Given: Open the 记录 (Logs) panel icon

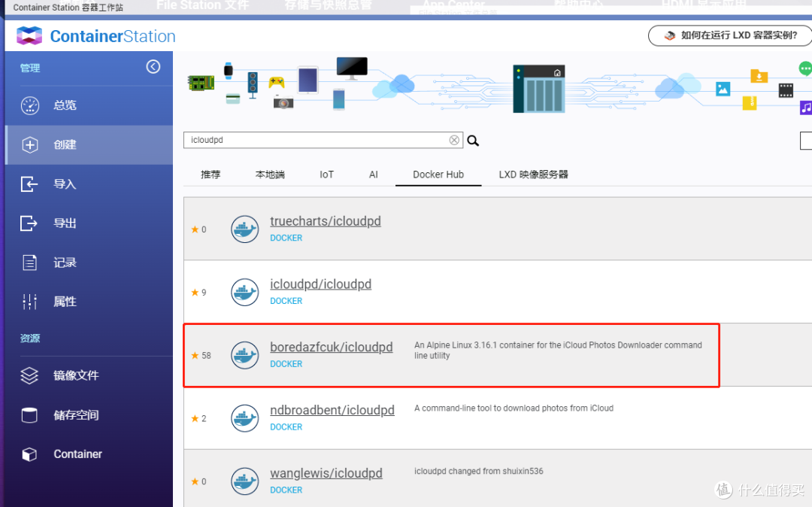Looking at the screenshot, I should pyautogui.click(x=28, y=262).
